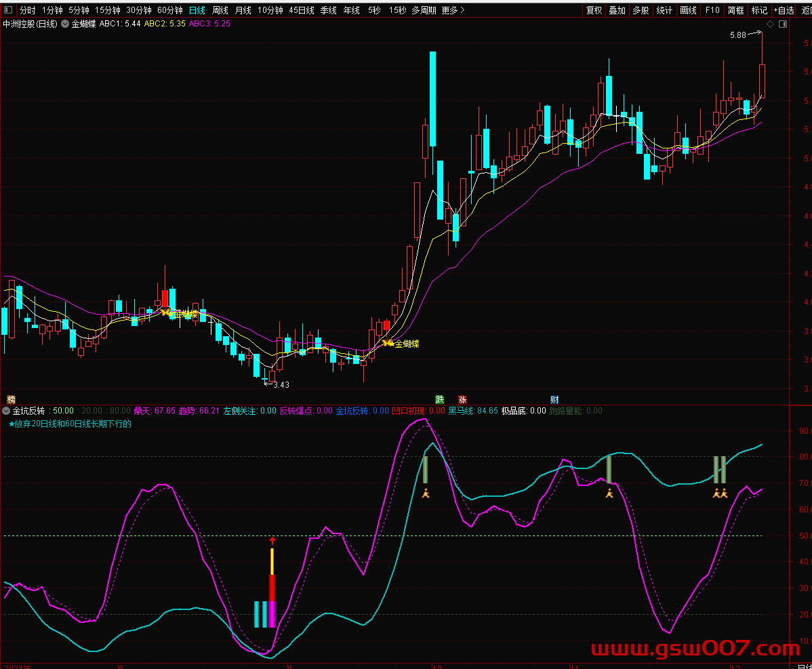Click the 简框 button
Viewport: 812px width, 669px height.
pyautogui.click(x=736, y=10)
